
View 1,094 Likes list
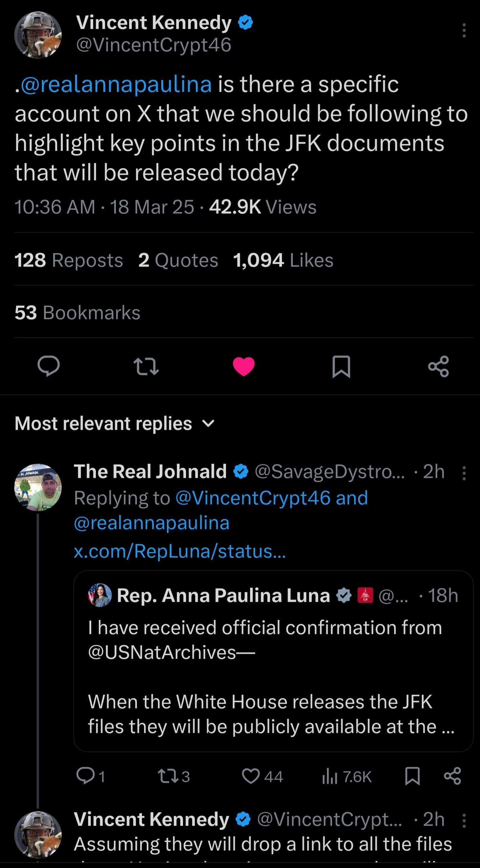[283, 260]
